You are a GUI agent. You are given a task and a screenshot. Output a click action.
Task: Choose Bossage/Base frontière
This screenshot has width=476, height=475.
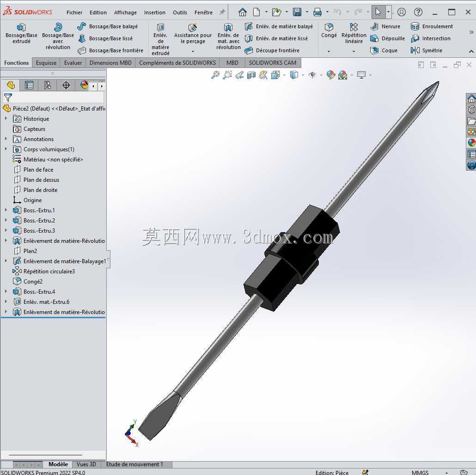[x=110, y=50]
